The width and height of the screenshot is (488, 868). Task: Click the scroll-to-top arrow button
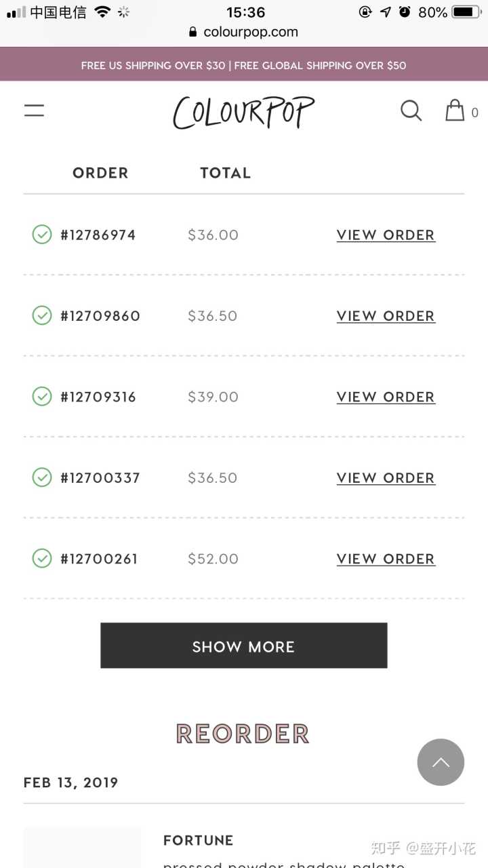tap(441, 762)
